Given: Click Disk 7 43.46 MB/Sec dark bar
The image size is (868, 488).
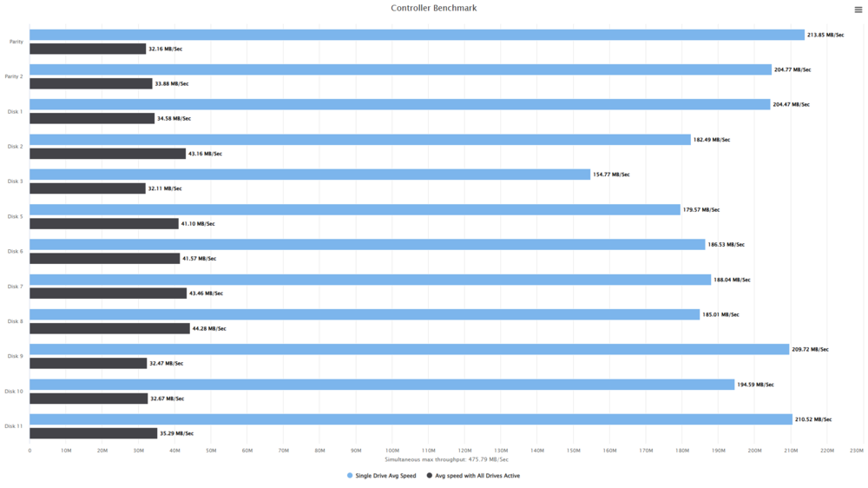Looking at the screenshot, I should click(108, 293).
